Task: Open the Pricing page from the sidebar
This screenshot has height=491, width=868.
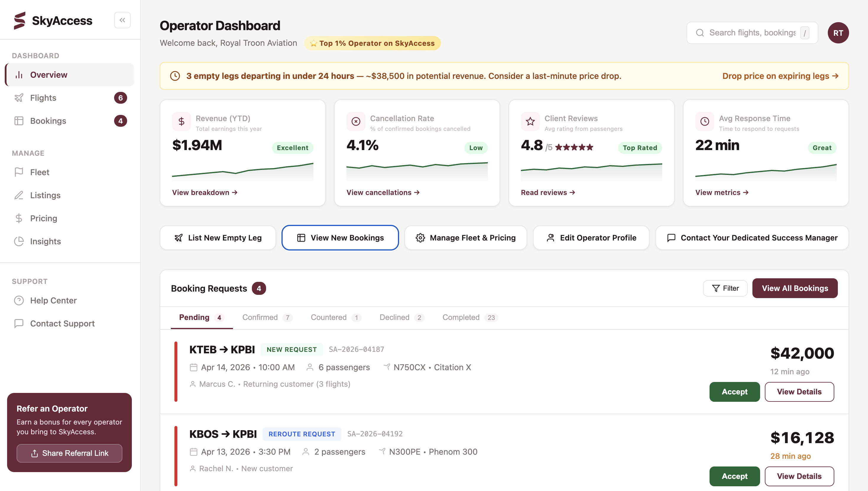Action: (43, 218)
